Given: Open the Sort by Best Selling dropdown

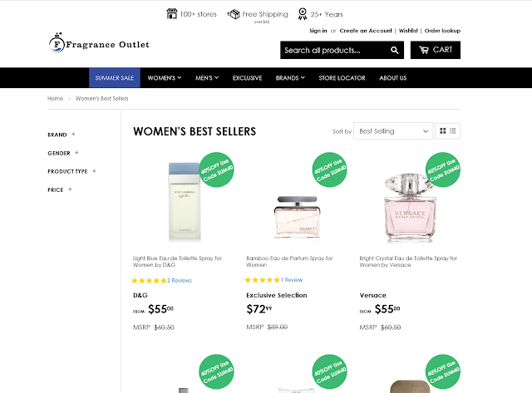Looking at the screenshot, I should (x=393, y=131).
